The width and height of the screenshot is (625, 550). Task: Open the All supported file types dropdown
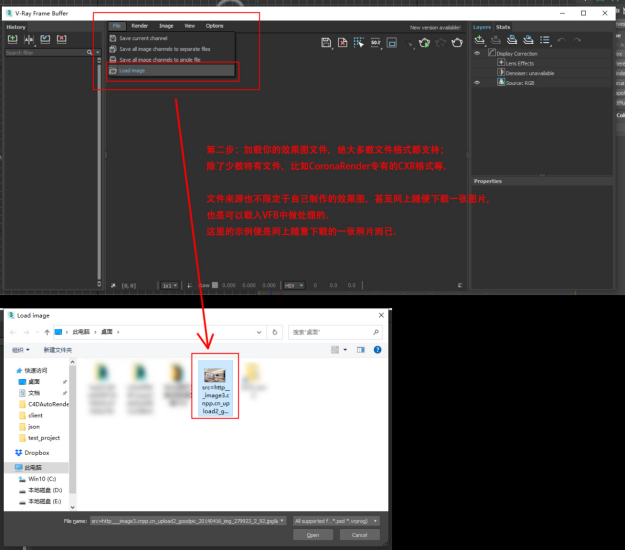(x=336, y=521)
